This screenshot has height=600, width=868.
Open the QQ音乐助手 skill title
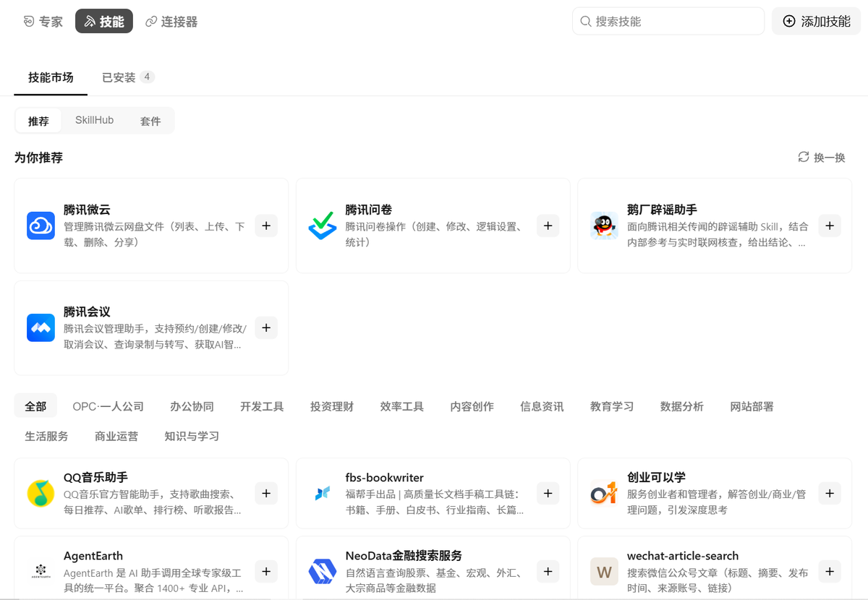(x=95, y=477)
